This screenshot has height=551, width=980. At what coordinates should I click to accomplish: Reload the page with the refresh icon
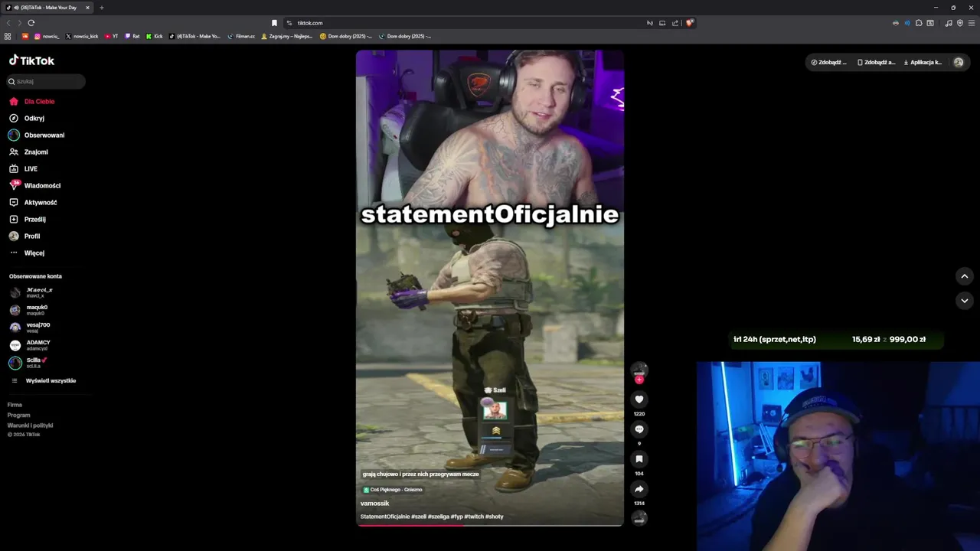31,23
